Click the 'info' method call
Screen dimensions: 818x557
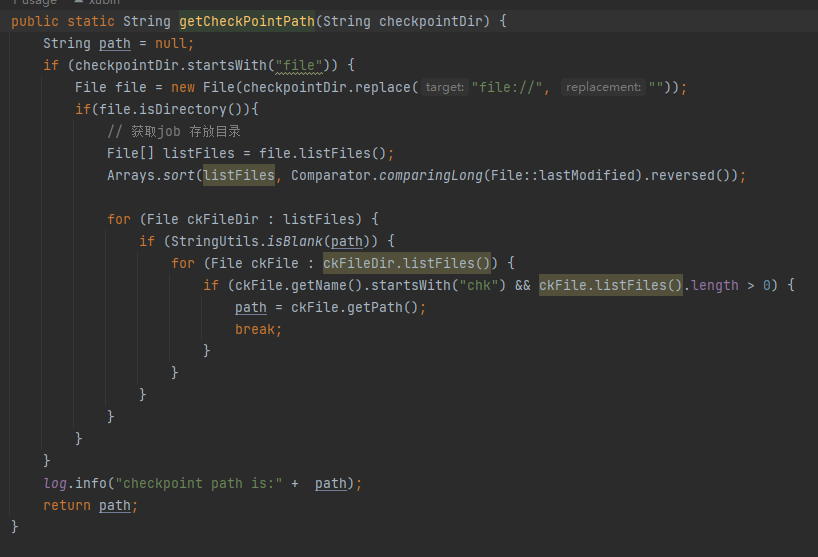[91, 483]
